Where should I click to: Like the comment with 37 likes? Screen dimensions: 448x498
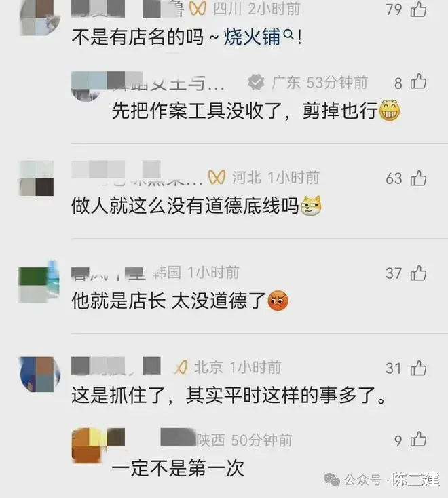418,273
